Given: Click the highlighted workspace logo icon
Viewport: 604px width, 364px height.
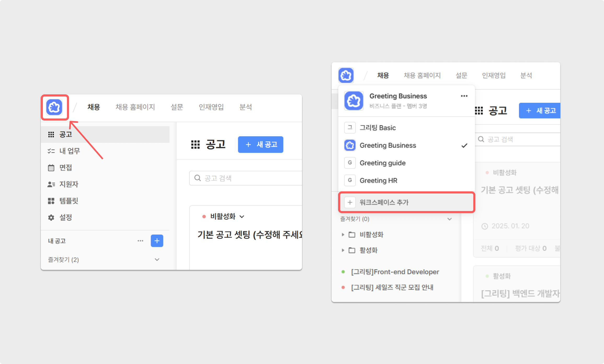Looking at the screenshot, I should (54, 107).
